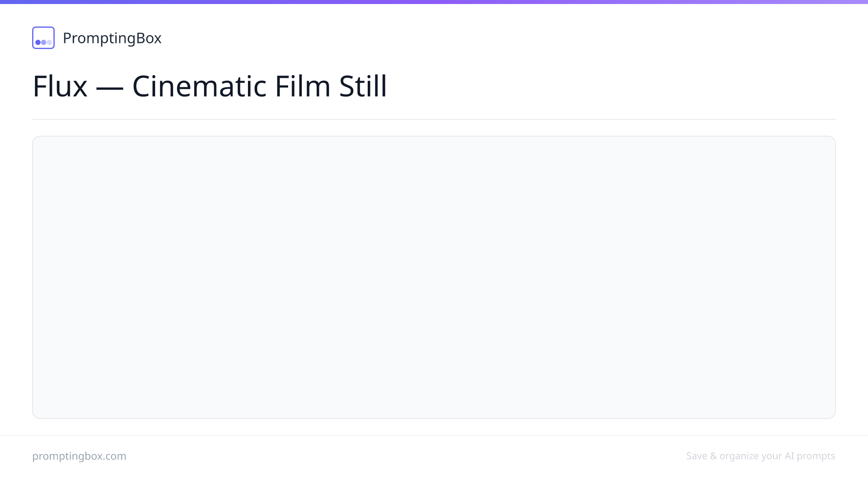
Task: Click the lightest dot in logo
Action: [49, 42]
